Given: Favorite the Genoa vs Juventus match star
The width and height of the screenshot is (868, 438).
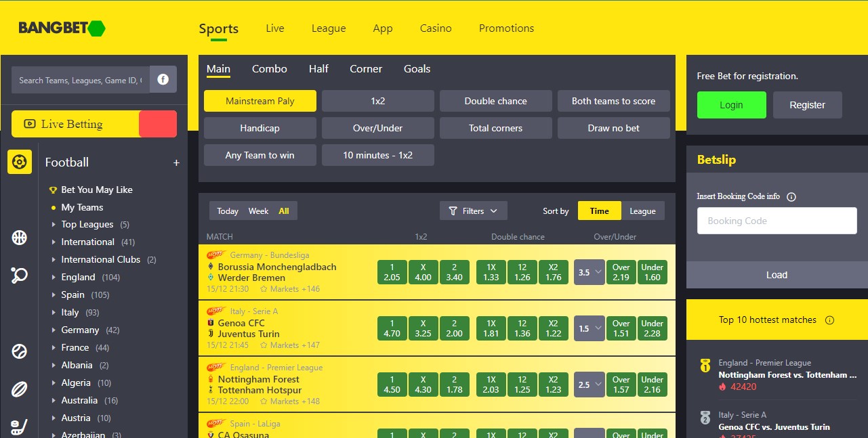Looking at the screenshot, I should pos(264,345).
